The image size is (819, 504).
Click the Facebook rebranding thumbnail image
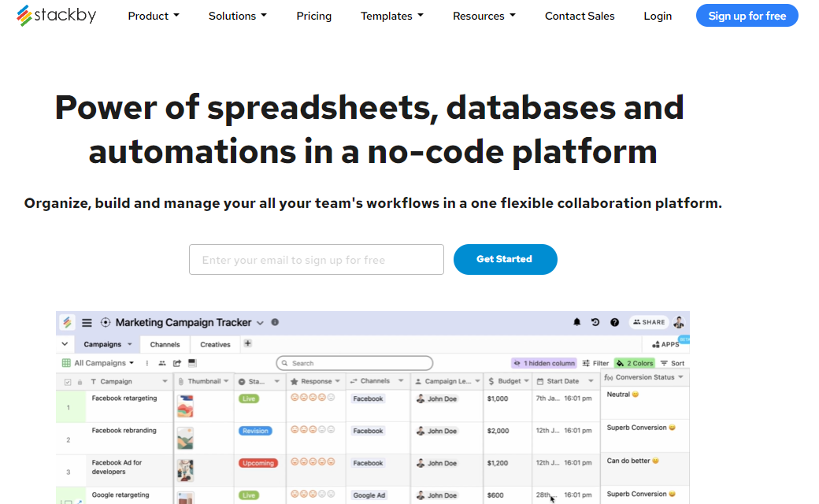(185, 438)
